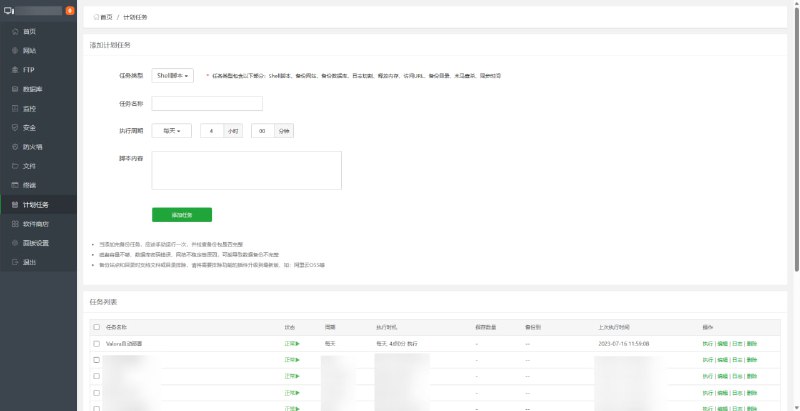Click the 安全 shield icon in sidebar
Screen dimensions: 800x411
(14, 128)
